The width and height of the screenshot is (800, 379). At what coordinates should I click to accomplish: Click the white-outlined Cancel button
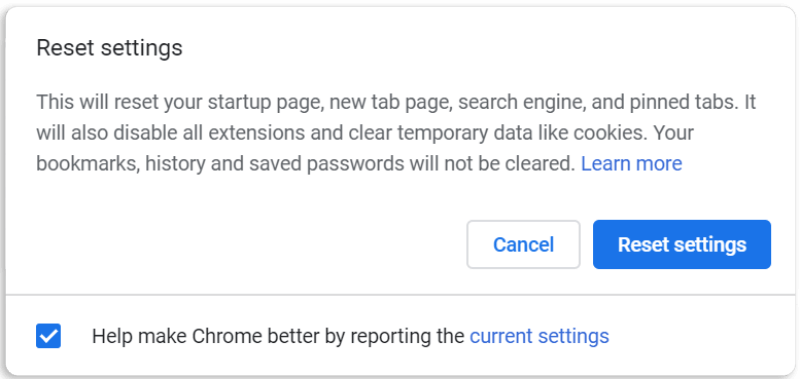click(x=523, y=244)
